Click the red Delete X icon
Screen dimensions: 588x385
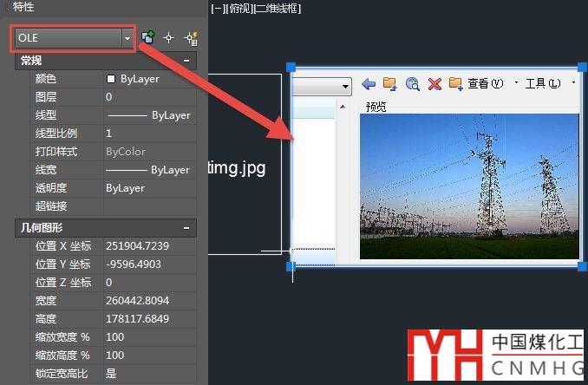[x=434, y=84]
